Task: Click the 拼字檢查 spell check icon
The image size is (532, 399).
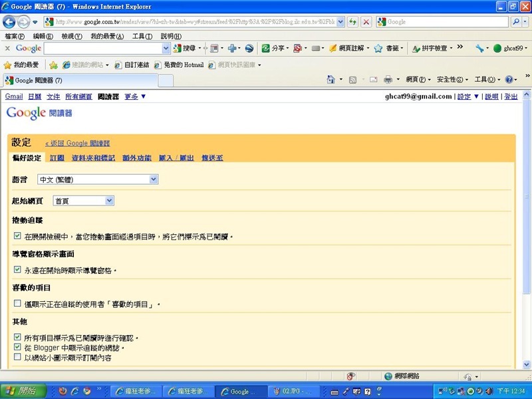Action: (x=416, y=49)
